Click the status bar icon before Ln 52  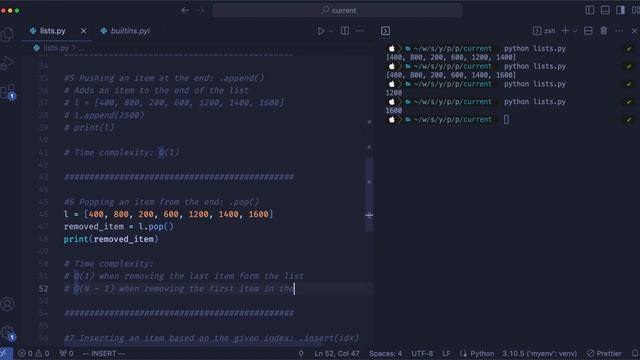301,353
